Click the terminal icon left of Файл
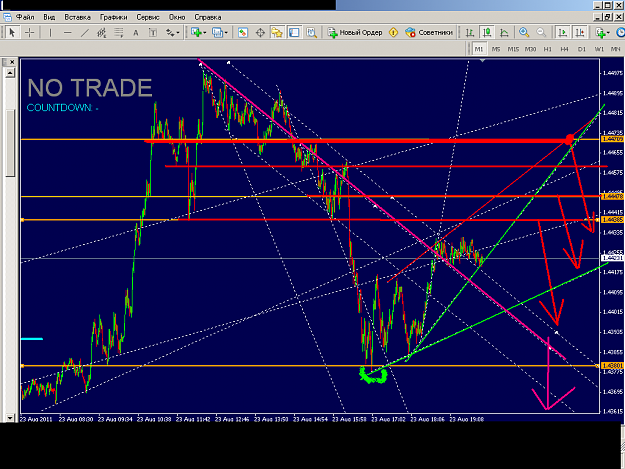Image resolution: width=625 pixels, height=469 pixels. [7, 17]
